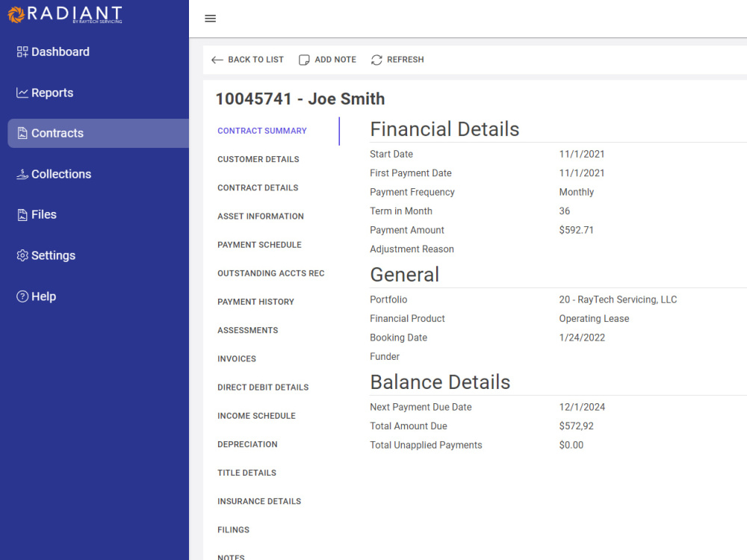Open Direct Debit Details tab
The width and height of the screenshot is (747, 560).
click(263, 388)
